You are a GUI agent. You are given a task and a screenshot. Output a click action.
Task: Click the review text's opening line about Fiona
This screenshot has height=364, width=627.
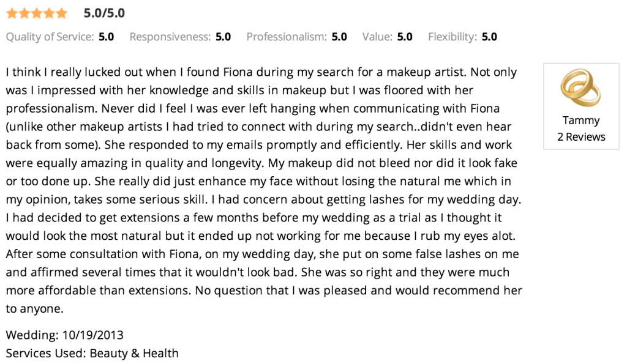point(261,72)
